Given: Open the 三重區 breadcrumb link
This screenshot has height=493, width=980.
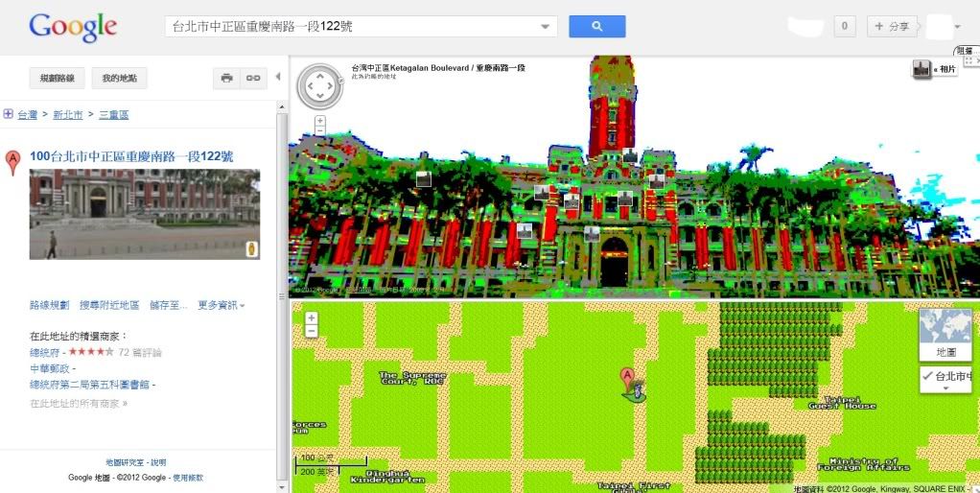Looking at the screenshot, I should (x=114, y=115).
